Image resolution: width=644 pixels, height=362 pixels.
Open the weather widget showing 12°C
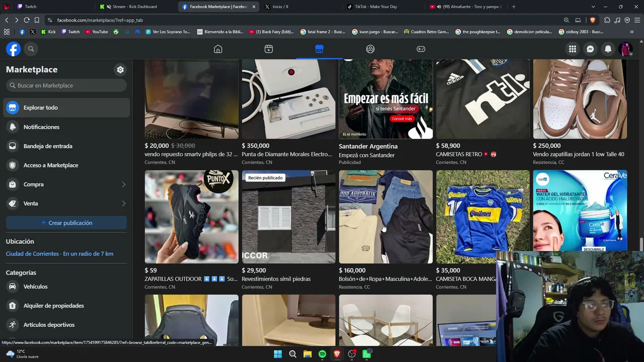pos(23,354)
